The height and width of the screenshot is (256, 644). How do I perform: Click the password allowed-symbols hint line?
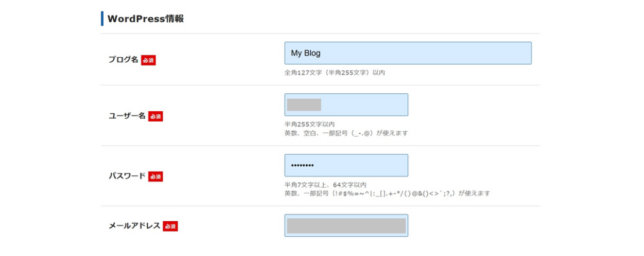(x=387, y=193)
